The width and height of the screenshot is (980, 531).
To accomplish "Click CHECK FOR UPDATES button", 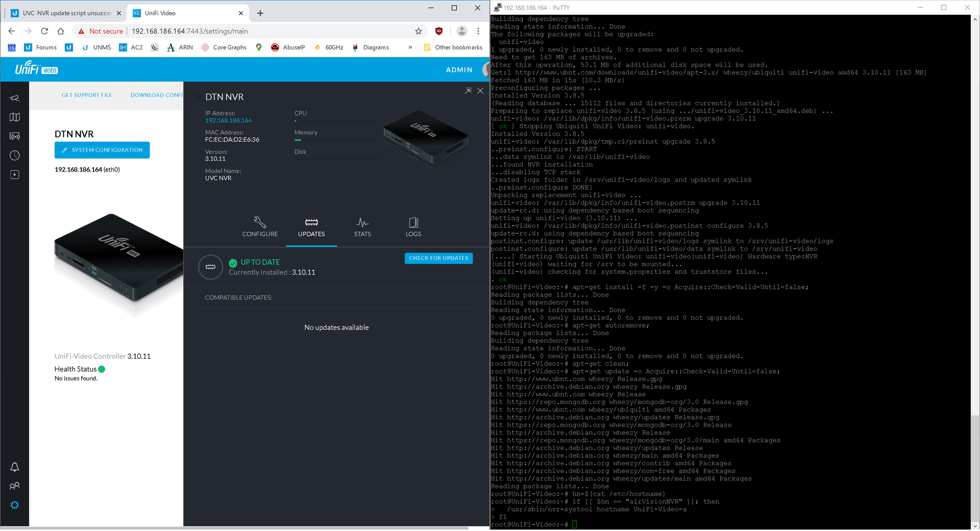I will [x=439, y=258].
